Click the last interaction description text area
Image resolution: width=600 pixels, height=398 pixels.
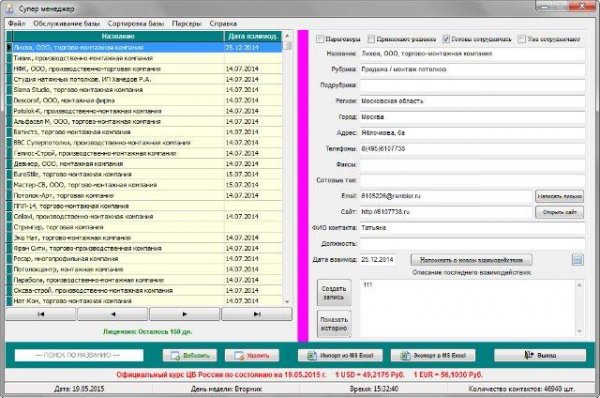(x=468, y=308)
